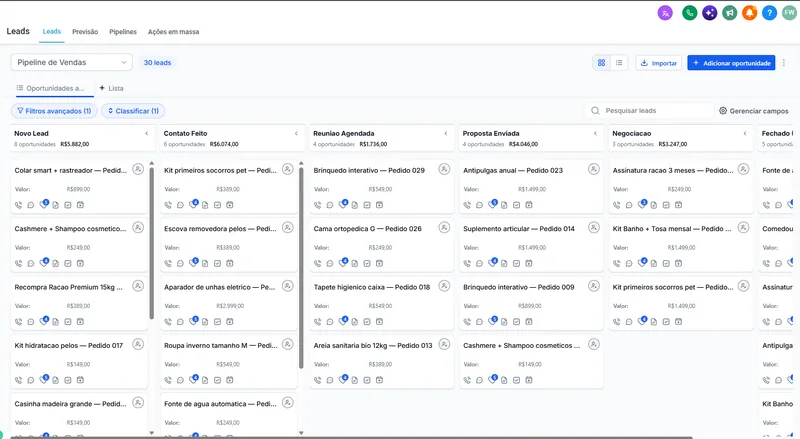Open the orange notifications bell

tap(749, 13)
